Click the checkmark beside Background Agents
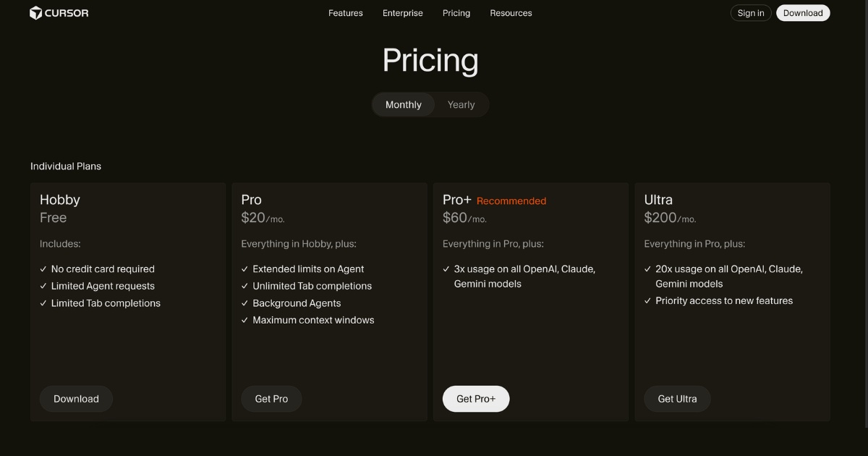868x456 pixels. click(x=244, y=303)
